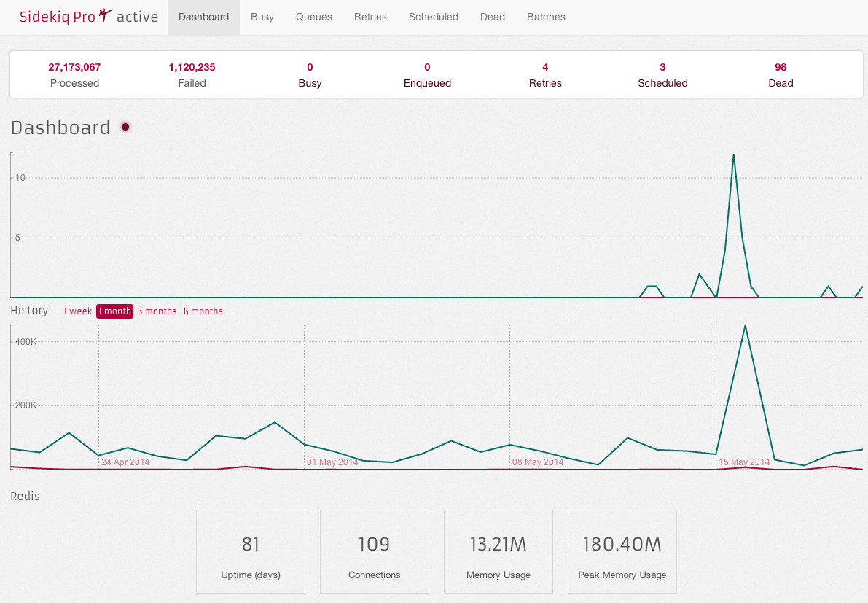
Task: Select the 1 week history range
Action: pos(77,311)
